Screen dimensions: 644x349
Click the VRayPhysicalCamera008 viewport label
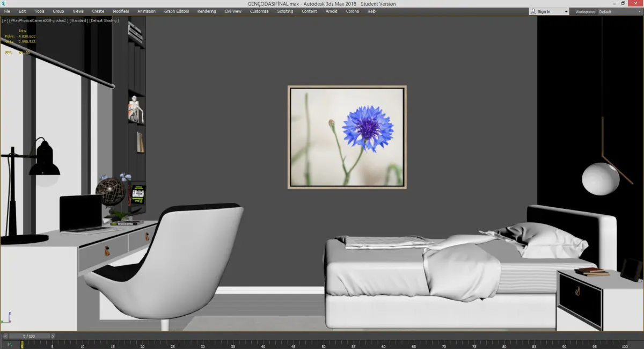(38, 20)
